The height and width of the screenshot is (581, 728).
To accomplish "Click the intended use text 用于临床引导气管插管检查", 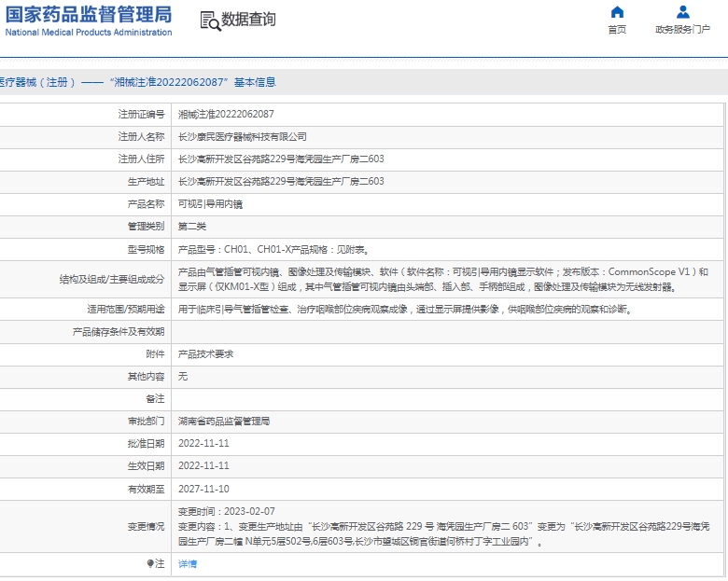I will coord(405,309).
